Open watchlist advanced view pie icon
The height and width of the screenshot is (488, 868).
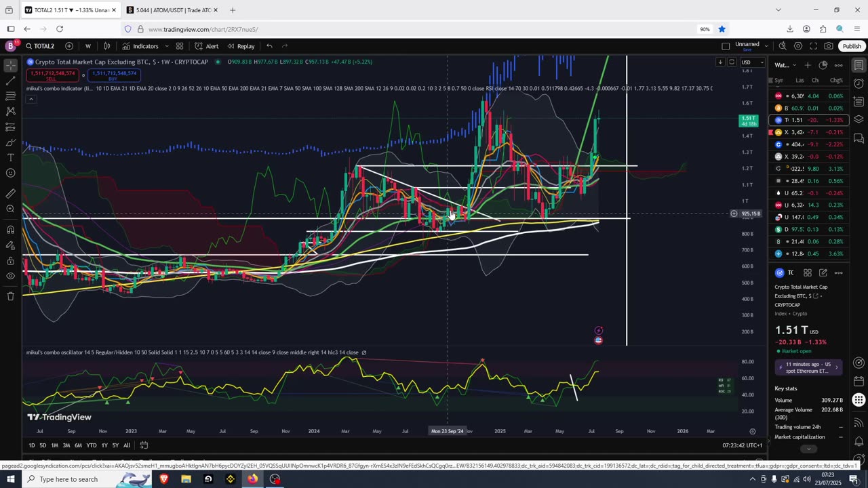click(x=823, y=65)
